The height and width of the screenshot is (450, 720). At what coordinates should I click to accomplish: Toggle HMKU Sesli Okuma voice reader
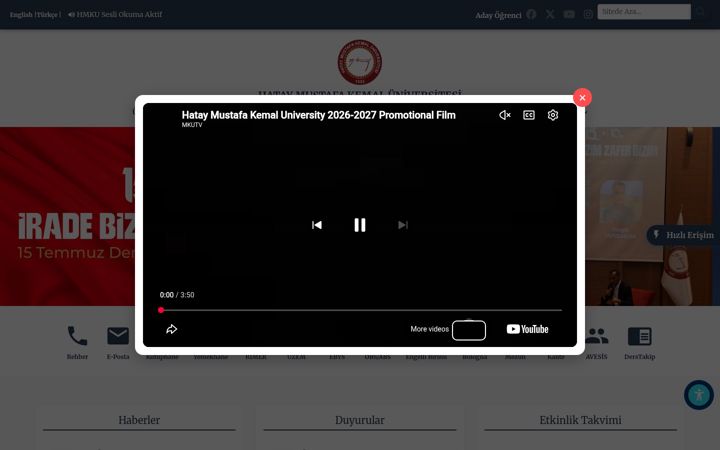(115, 14)
